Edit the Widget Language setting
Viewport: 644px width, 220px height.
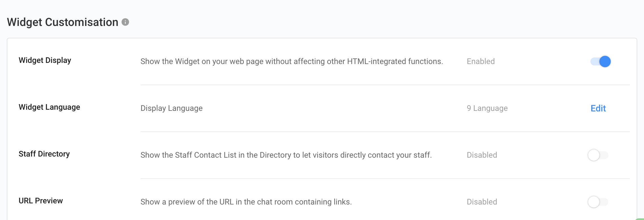(598, 108)
